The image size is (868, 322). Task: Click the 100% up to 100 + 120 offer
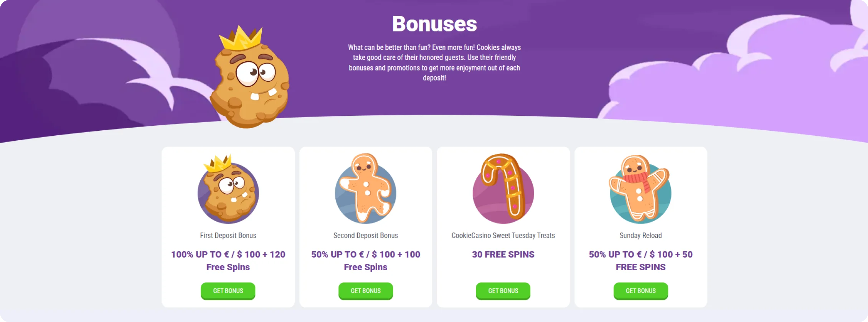point(228,261)
